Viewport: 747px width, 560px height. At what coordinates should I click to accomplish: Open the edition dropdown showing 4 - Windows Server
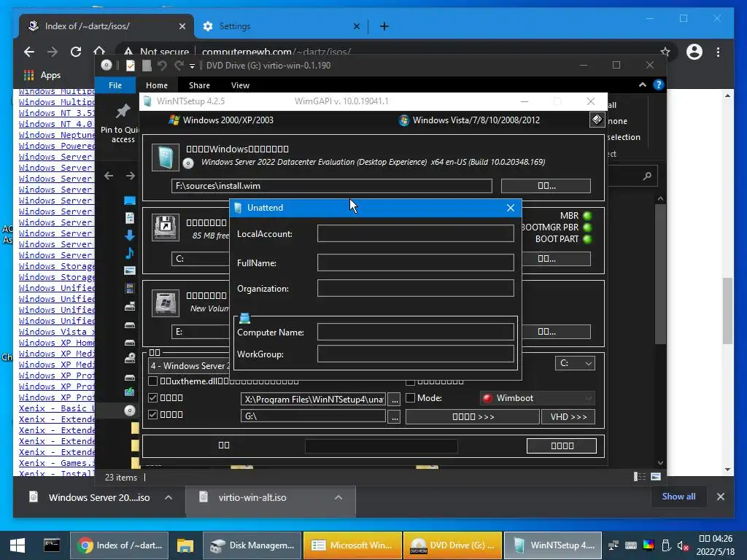click(190, 366)
